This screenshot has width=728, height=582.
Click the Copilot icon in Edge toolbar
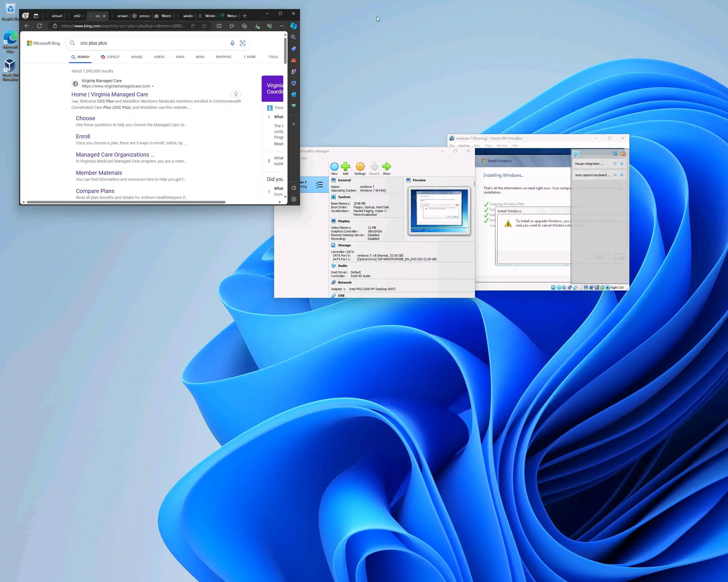tap(293, 26)
